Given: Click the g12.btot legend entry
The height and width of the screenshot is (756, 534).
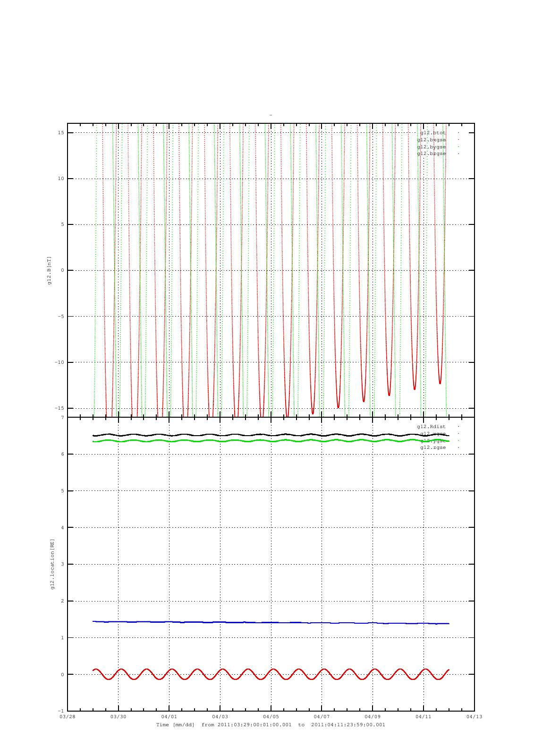Looking at the screenshot, I should [x=433, y=133].
